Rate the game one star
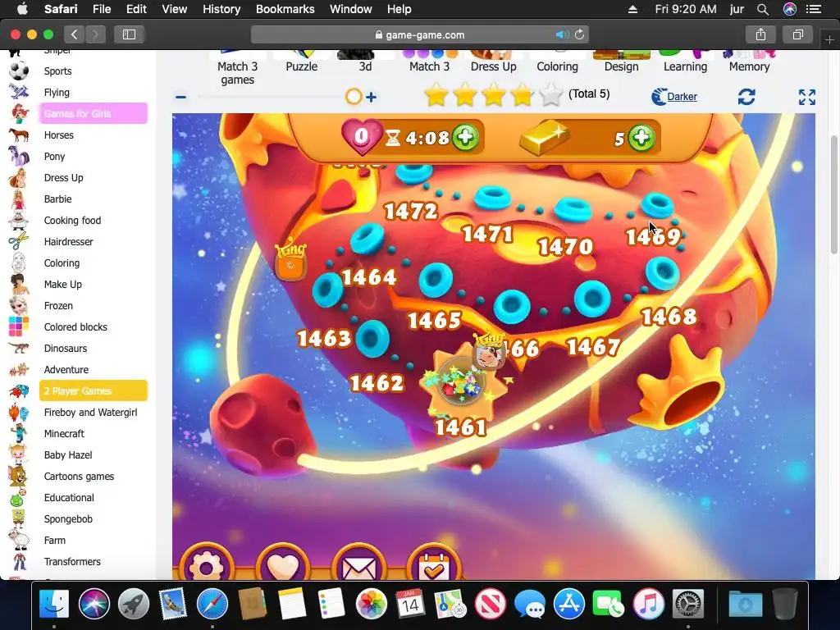This screenshot has width=840, height=630. (436, 95)
